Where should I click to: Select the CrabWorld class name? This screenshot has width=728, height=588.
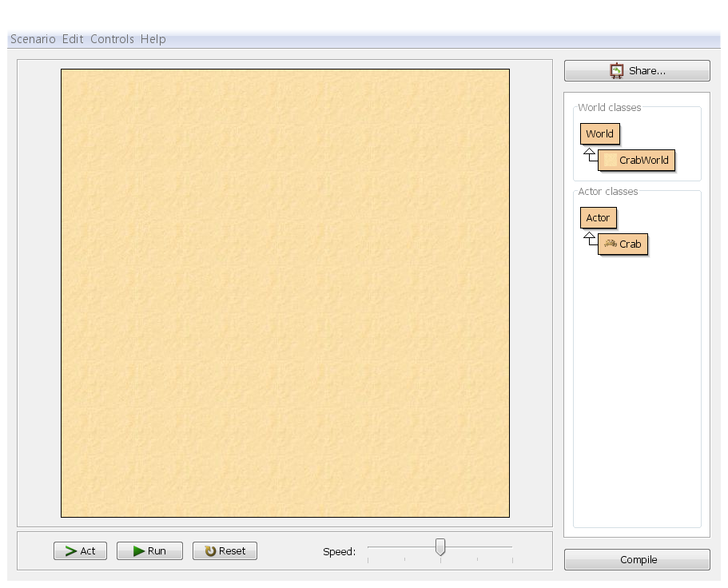[x=643, y=160]
